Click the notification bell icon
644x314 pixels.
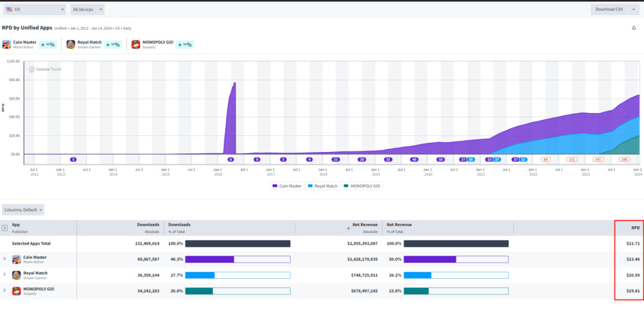tap(633, 27)
